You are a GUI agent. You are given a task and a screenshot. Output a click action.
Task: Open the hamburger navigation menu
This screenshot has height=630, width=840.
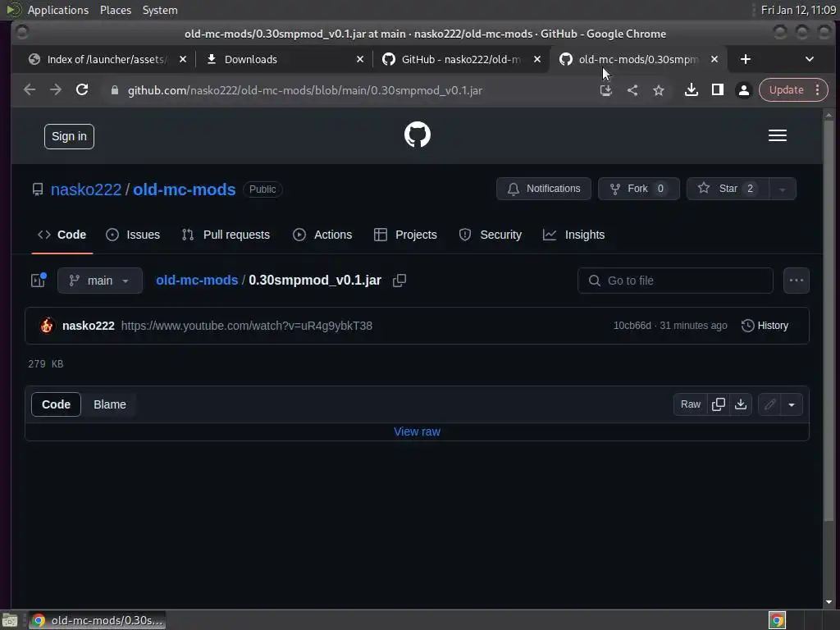[778, 135]
